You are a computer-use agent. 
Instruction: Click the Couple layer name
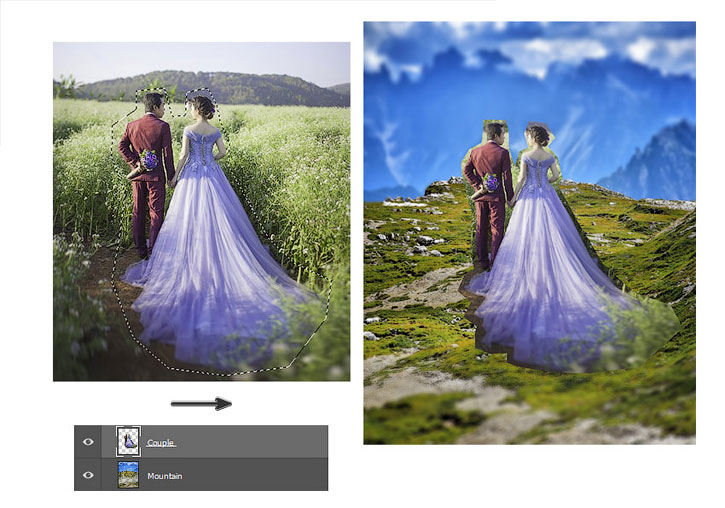pos(160,442)
